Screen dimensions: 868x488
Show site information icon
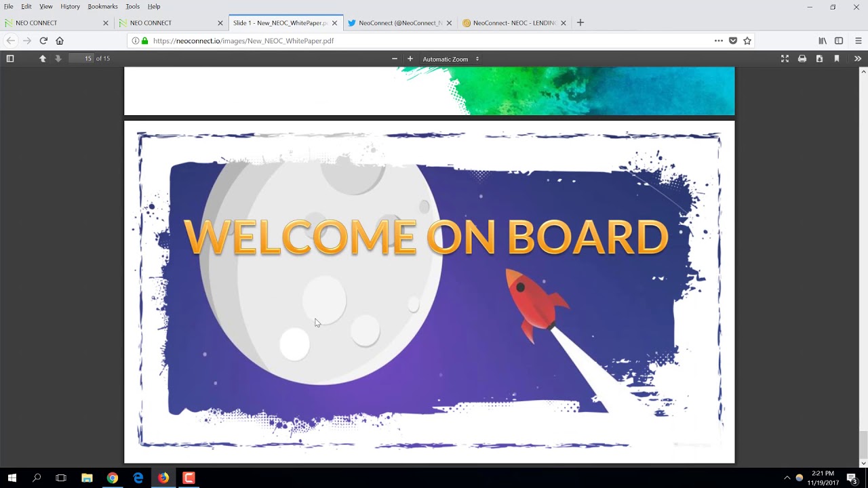click(136, 41)
